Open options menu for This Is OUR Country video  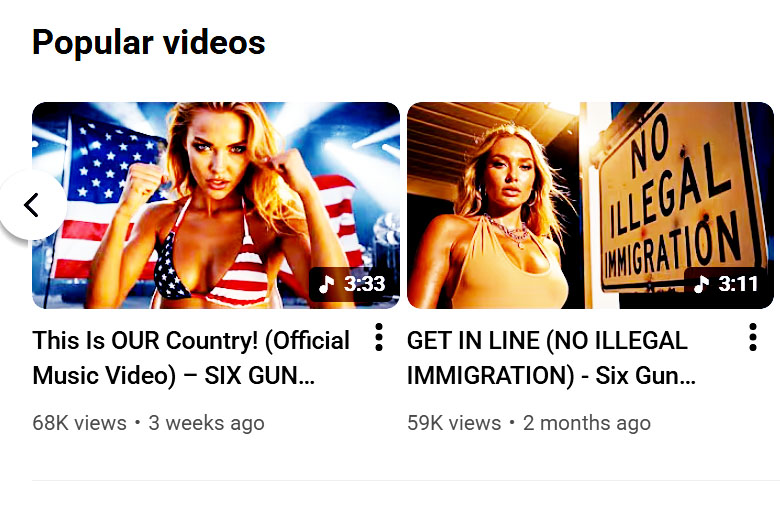tap(379, 337)
